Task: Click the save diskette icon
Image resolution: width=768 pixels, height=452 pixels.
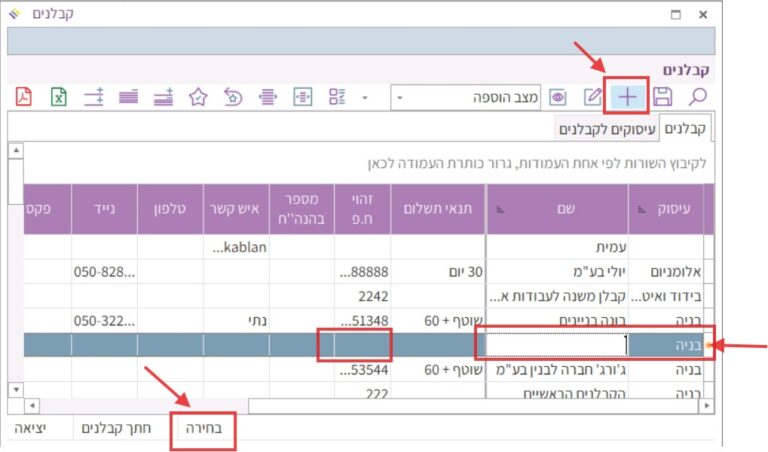Action: (662, 97)
